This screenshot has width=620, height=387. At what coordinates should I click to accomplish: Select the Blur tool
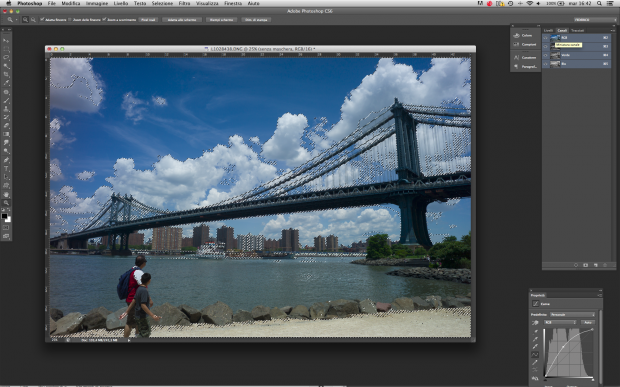pyautogui.click(x=6, y=143)
